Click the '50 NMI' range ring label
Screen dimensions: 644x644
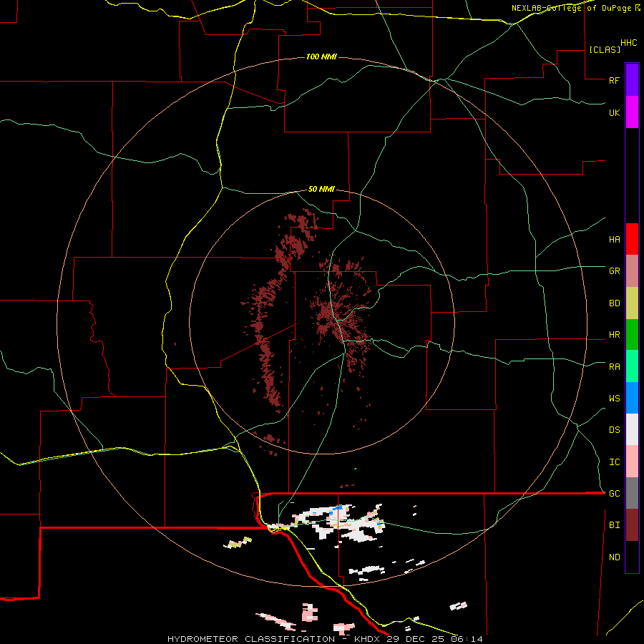tap(321, 190)
